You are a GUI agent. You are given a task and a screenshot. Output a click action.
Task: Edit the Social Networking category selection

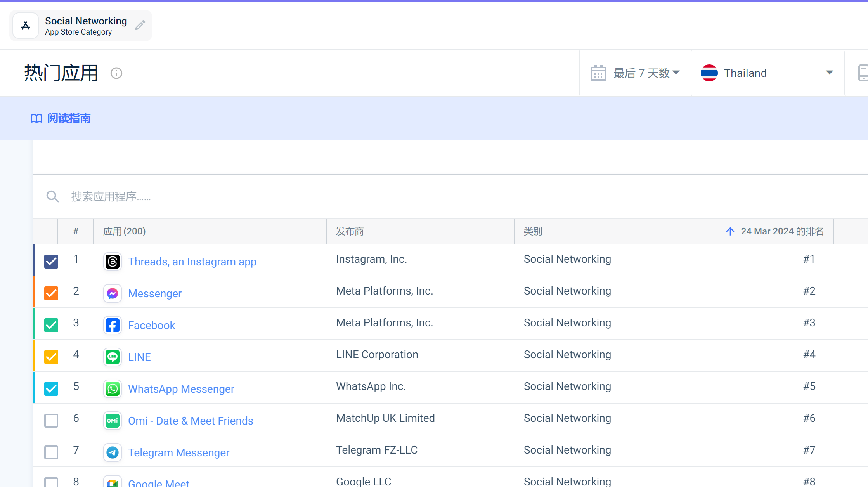pos(140,25)
